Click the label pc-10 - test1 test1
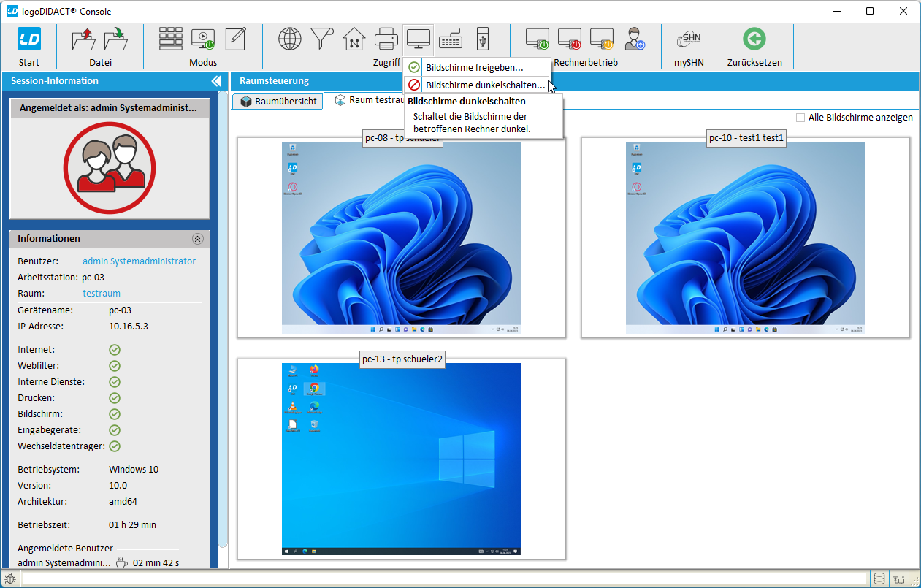Image resolution: width=921 pixels, height=588 pixels. [746, 138]
